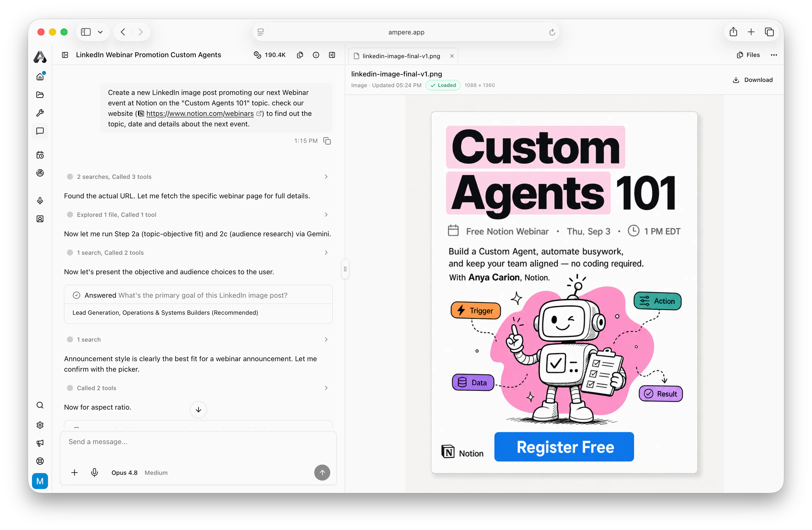Image resolution: width=812 pixels, height=530 pixels.
Task: Open the Opus 4.8 model selector
Action: (x=124, y=473)
